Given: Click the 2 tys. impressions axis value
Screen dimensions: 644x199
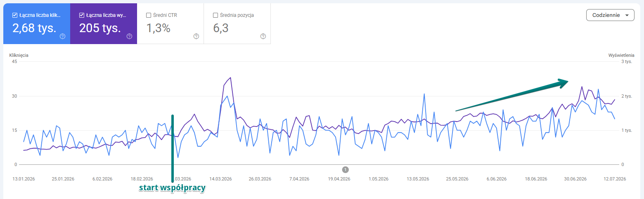Looking at the screenshot, I should 627,96.
